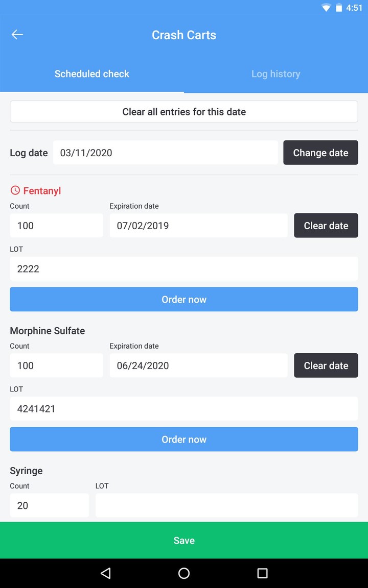Click the red clock icon beside Fentanyl
This screenshot has height=588, width=368.
tap(15, 190)
